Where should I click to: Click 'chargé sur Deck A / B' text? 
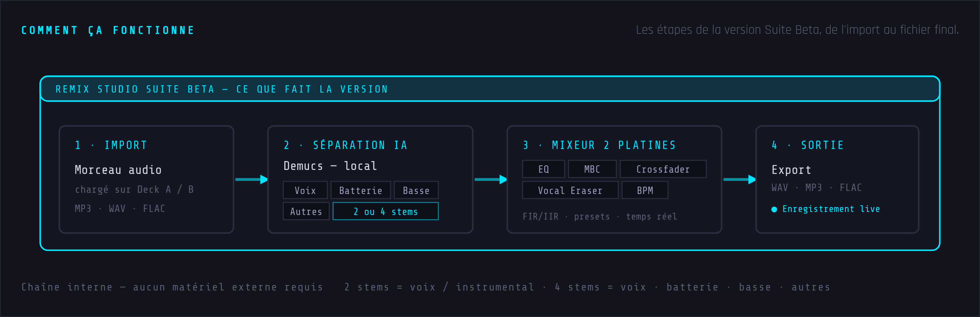tap(134, 189)
